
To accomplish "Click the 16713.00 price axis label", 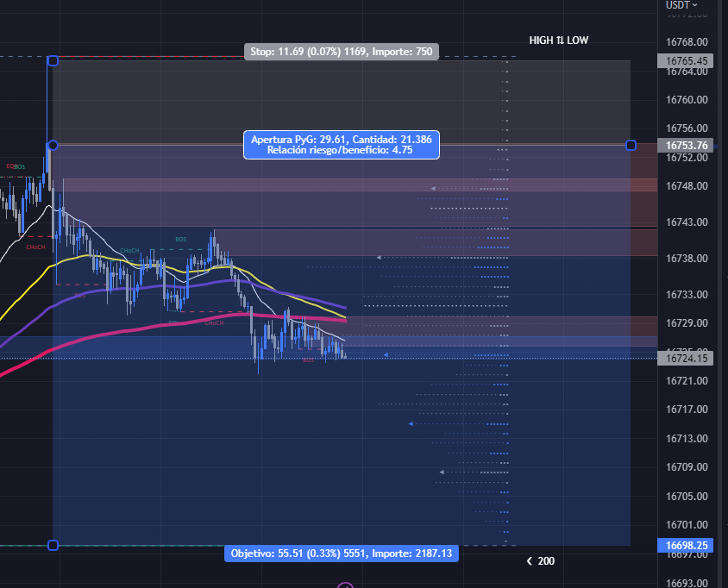I will (687, 439).
